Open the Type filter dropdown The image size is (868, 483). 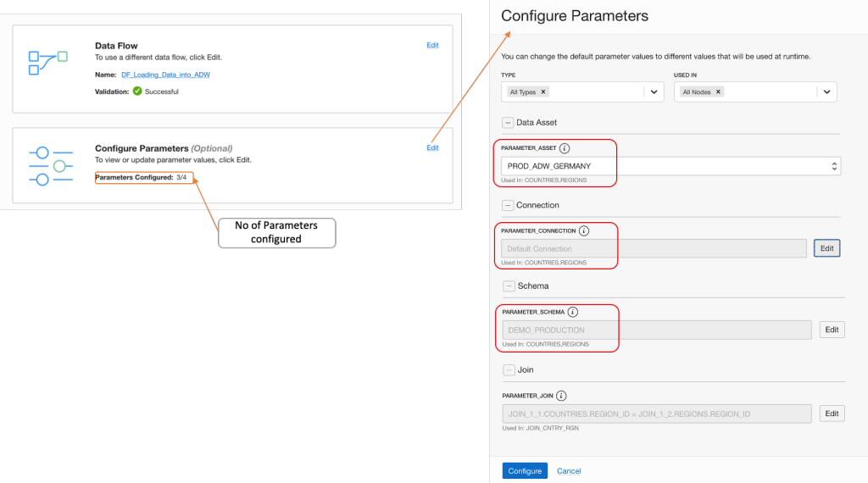point(654,92)
